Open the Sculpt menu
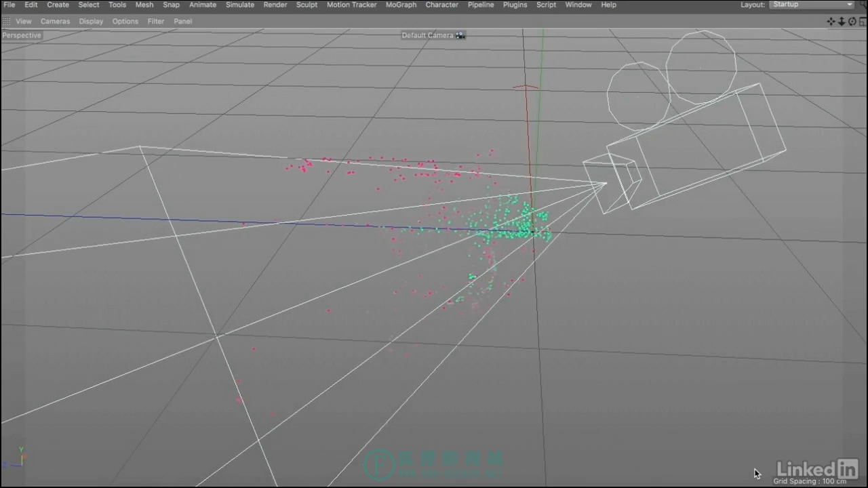The width and height of the screenshot is (868, 488). (x=307, y=5)
